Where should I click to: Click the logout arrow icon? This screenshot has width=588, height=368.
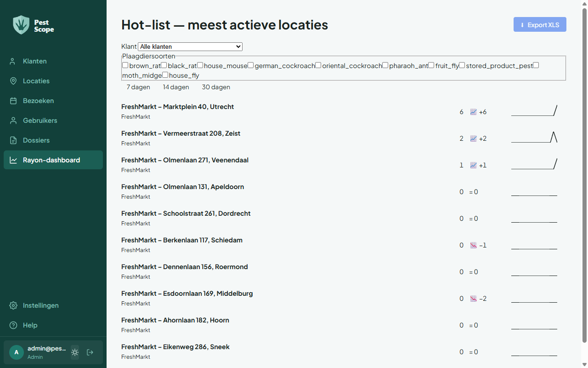90,352
